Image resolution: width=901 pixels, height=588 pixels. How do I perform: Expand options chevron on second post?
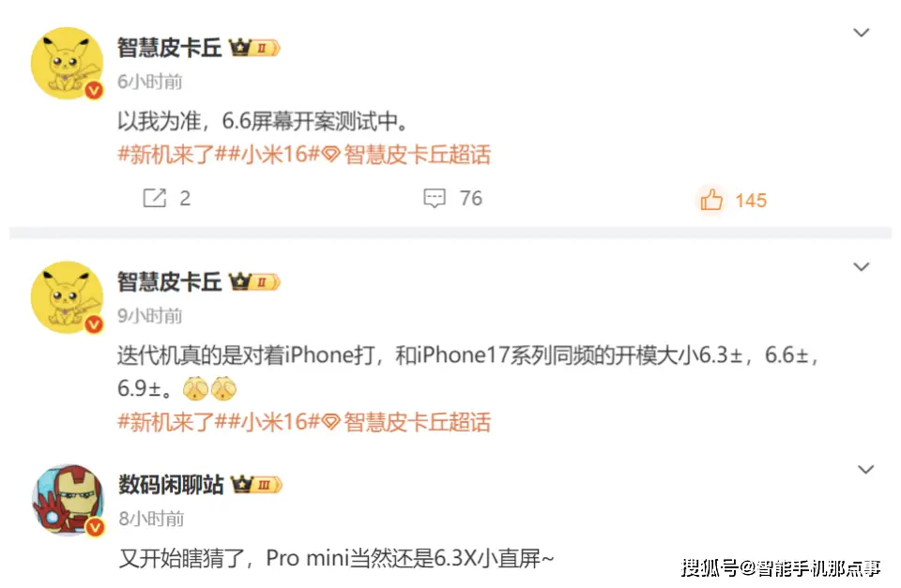[861, 267]
